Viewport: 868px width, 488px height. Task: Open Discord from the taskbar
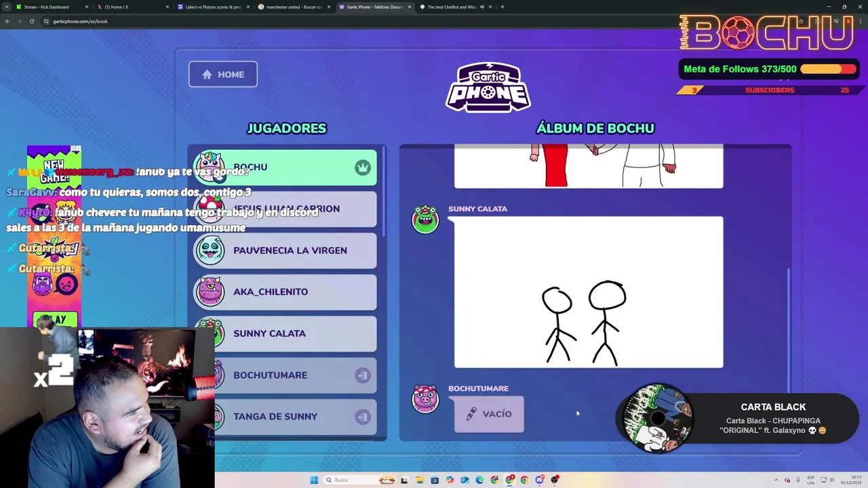[540, 480]
